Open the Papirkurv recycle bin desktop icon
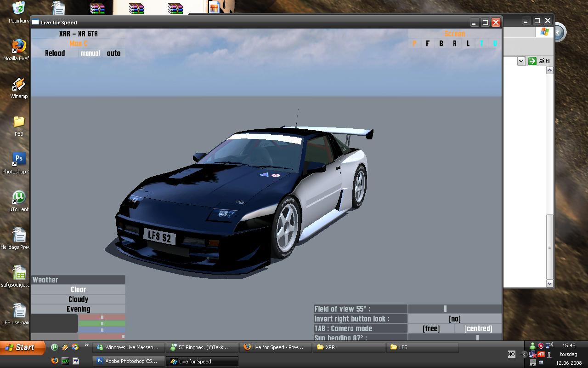Image resolution: width=588 pixels, height=368 pixels. click(x=18, y=12)
